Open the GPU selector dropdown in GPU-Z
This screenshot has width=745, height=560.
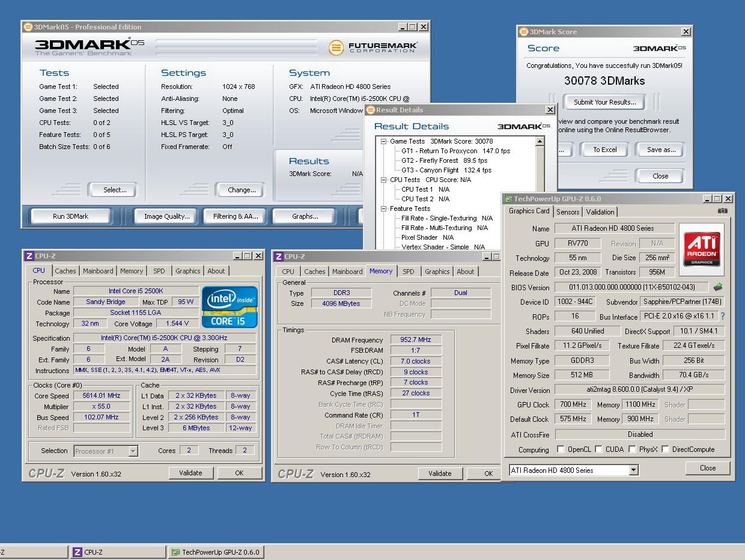click(633, 470)
